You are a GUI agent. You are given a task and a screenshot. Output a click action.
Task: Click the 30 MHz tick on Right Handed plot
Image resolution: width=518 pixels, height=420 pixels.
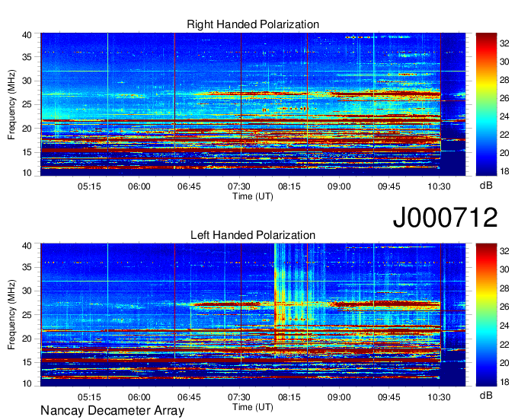[27, 81]
